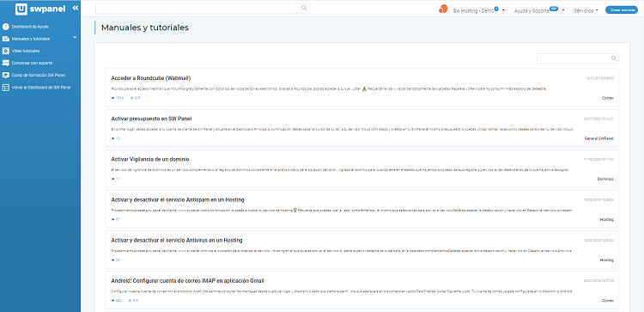The image size is (644, 312).
Task: Click the eye icon on Vigilancia de dominio article
Action: tap(113, 180)
